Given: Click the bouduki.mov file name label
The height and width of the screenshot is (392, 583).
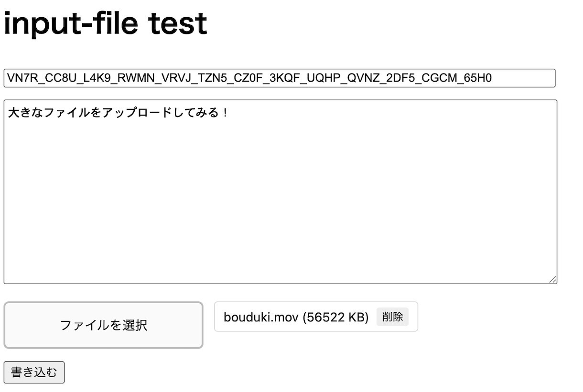Looking at the screenshot, I should tap(261, 317).
